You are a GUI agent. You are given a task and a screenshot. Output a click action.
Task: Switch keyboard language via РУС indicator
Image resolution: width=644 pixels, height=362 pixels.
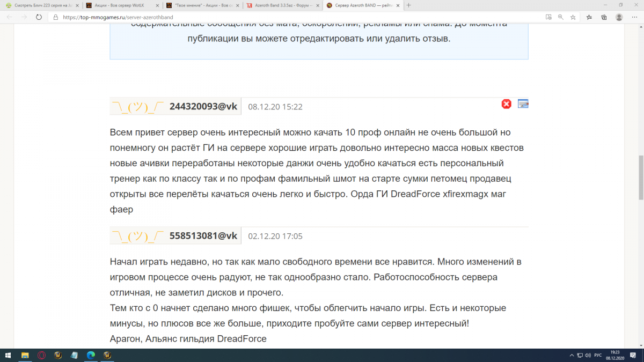point(597,356)
